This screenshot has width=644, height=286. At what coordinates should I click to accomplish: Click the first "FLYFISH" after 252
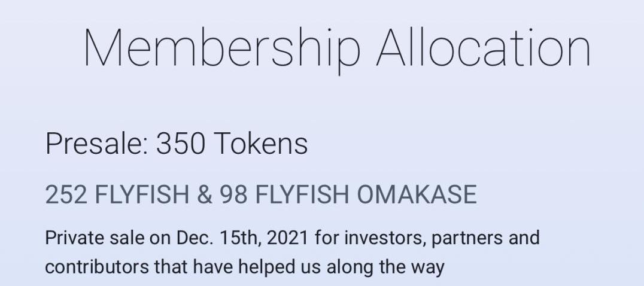click(x=142, y=194)
